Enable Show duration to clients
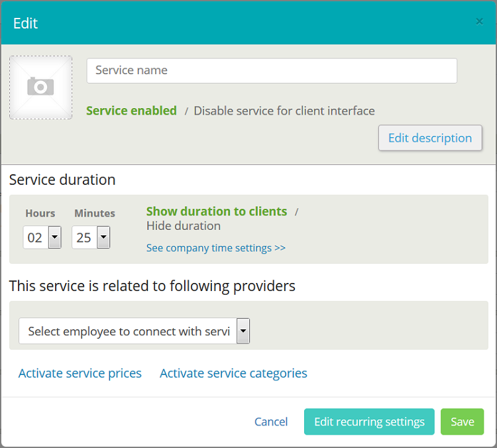The width and height of the screenshot is (497, 448). pos(216,211)
